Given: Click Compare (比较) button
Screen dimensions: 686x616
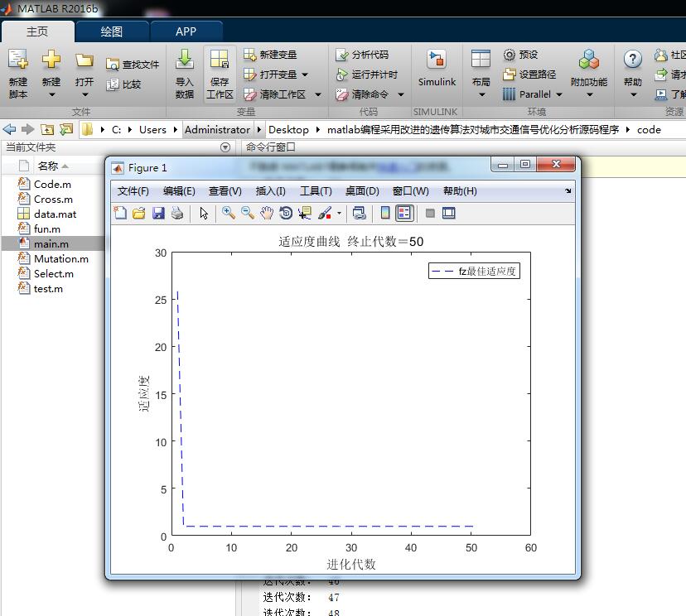Looking at the screenshot, I should tap(123, 84).
